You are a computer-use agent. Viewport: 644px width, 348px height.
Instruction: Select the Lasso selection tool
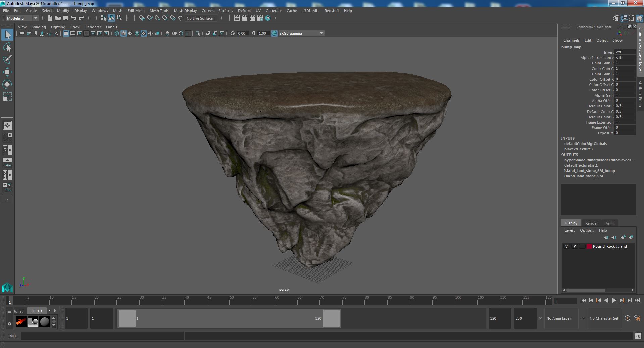click(7, 47)
